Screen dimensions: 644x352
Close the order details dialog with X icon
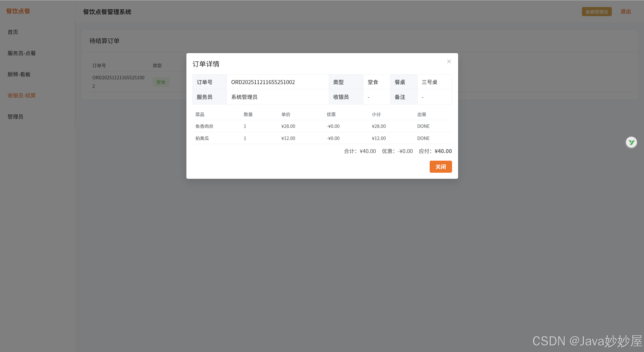point(449,61)
